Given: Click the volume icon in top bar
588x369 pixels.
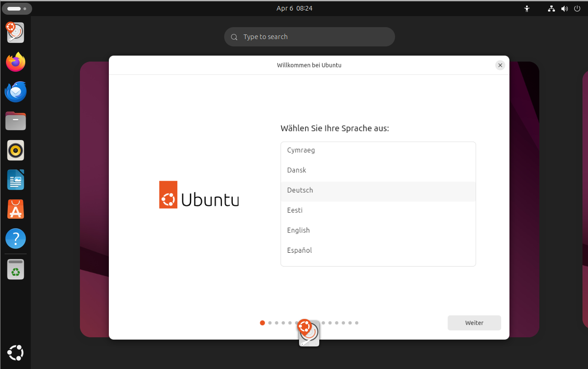Looking at the screenshot, I should 564,8.
